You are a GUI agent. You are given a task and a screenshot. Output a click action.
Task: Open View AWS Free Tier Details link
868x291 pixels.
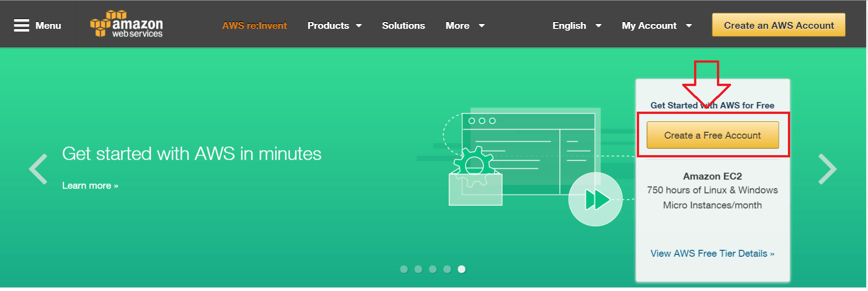[x=712, y=253]
